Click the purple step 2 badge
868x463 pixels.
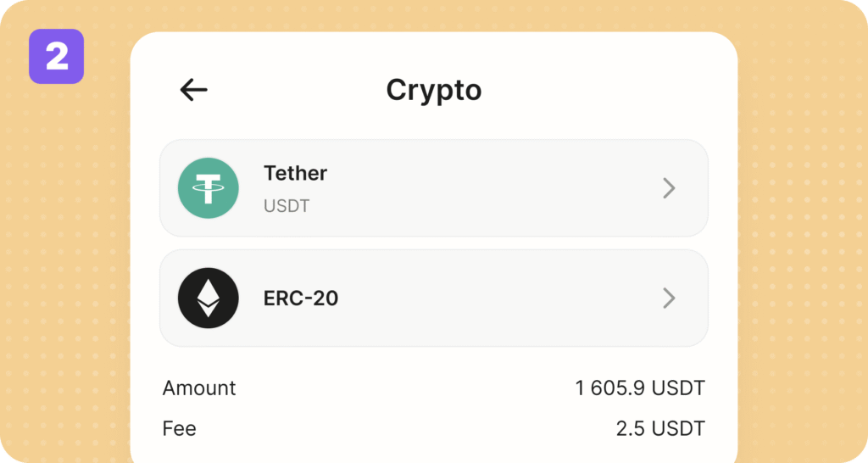56,57
